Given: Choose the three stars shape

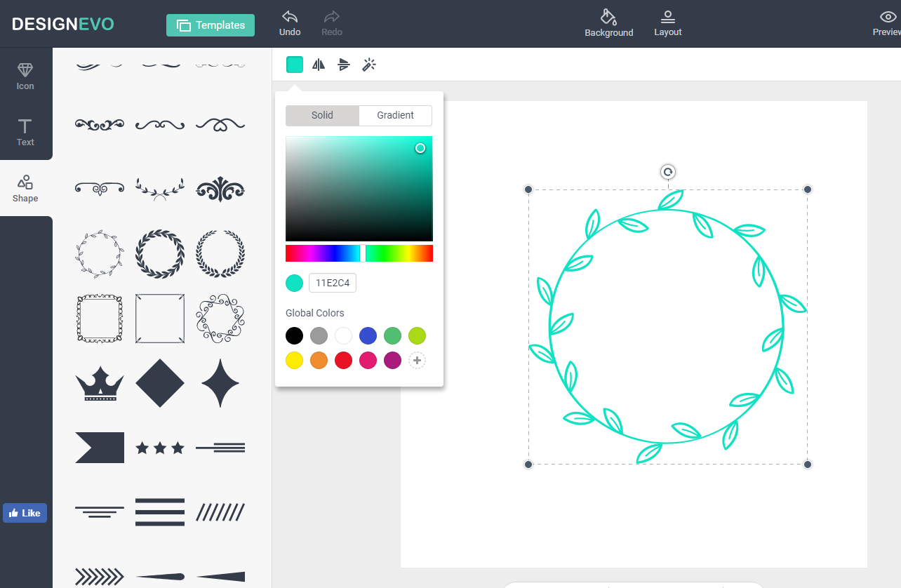Looking at the screenshot, I should coord(160,448).
